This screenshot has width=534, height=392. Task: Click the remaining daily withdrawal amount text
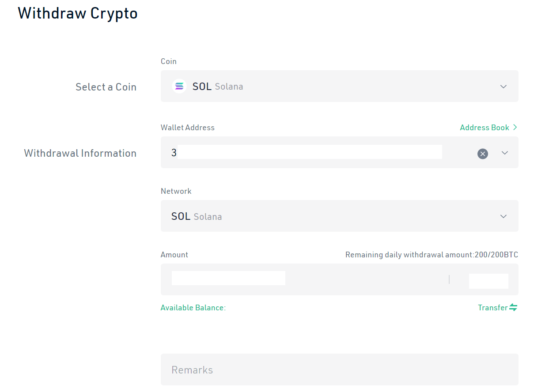[x=431, y=255]
